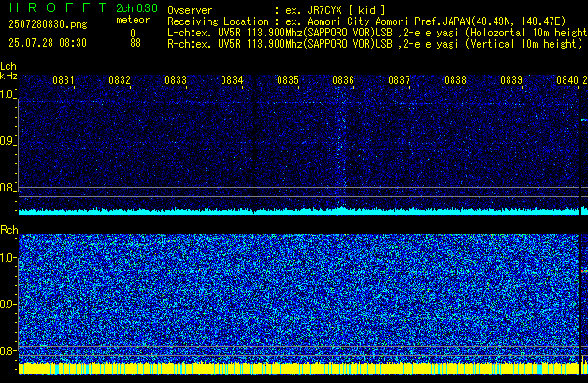
Task: Click the version label 2ch 0.3.0
Action: point(136,7)
